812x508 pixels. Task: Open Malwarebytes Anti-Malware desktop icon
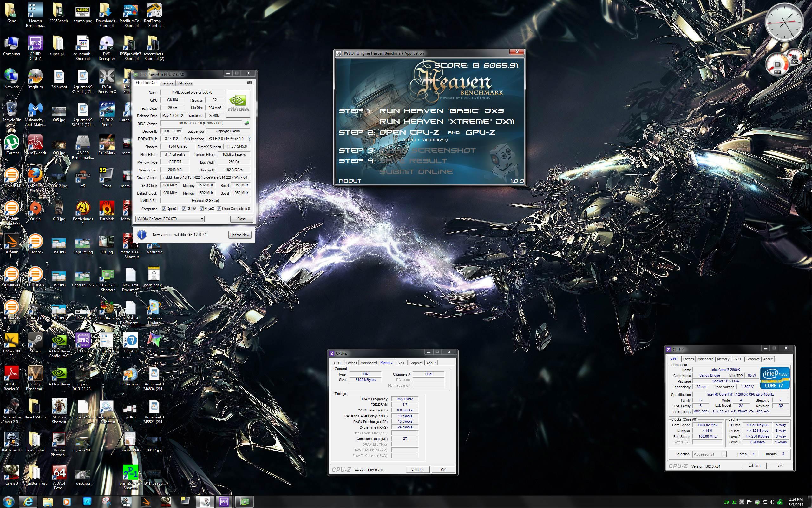coord(35,115)
